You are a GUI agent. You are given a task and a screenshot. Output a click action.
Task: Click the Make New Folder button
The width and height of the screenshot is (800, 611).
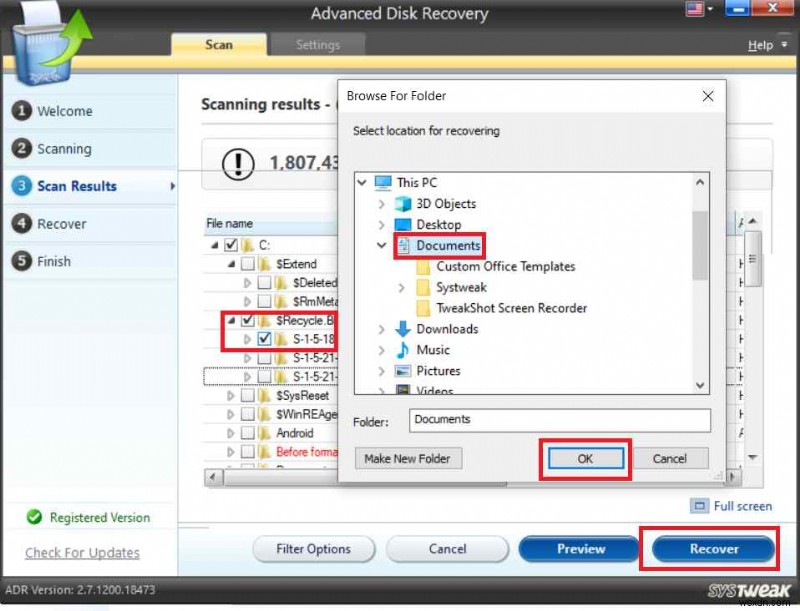408,458
